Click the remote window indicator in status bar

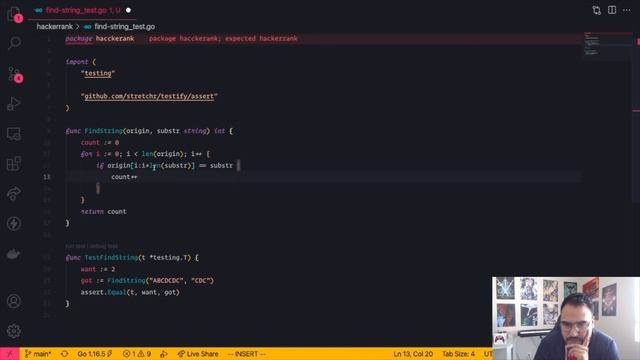pyautogui.click(x=9, y=354)
